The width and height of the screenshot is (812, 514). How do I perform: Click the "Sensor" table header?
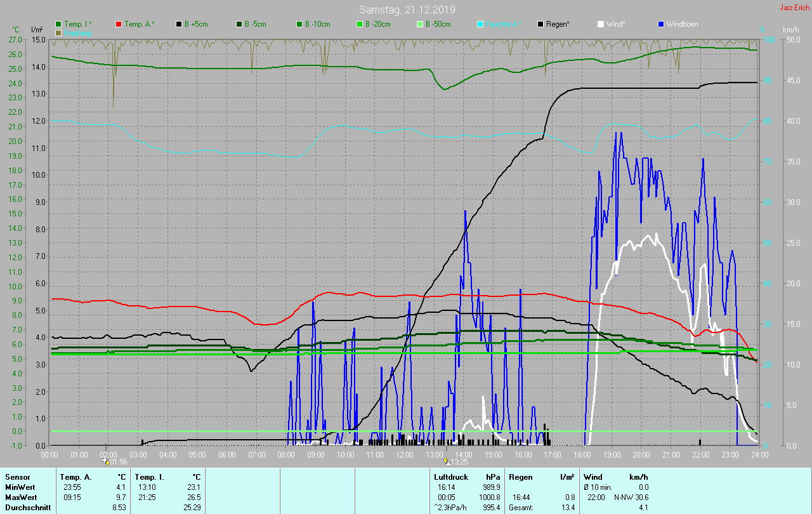pyautogui.click(x=17, y=477)
